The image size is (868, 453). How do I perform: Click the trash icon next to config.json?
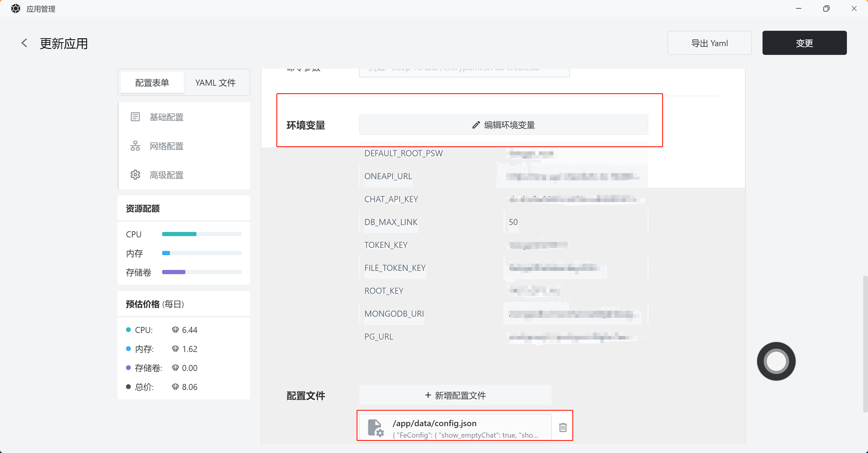point(563,427)
